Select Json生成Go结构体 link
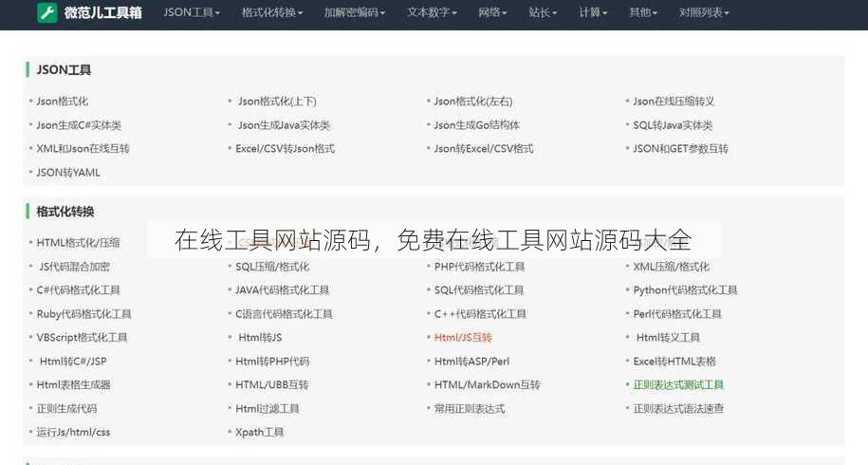 pos(476,125)
